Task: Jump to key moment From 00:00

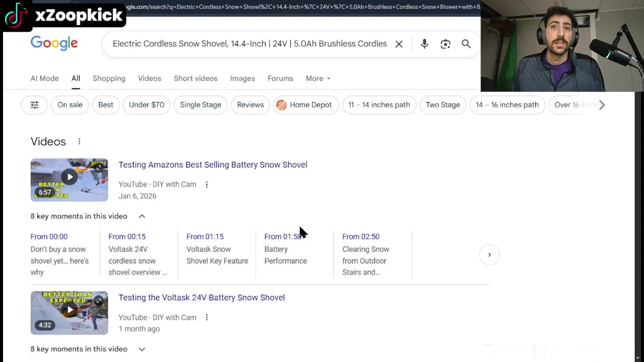Action: [x=49, y=236]
